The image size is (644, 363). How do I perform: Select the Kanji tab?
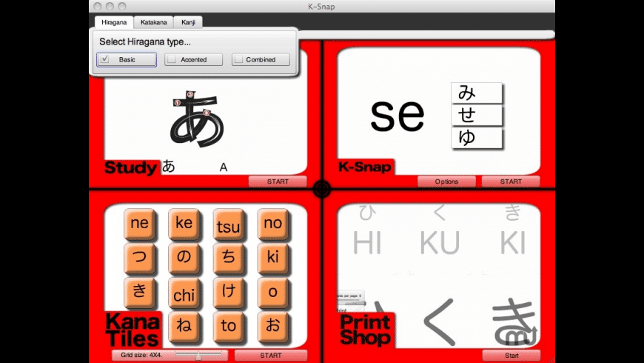tap(188, 22)
